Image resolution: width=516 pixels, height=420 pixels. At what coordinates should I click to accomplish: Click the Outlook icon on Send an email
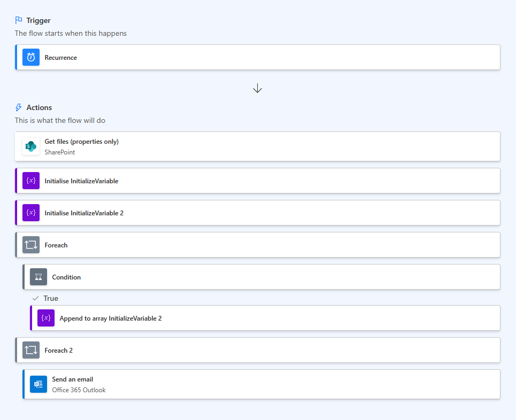[x=38, y=384]
